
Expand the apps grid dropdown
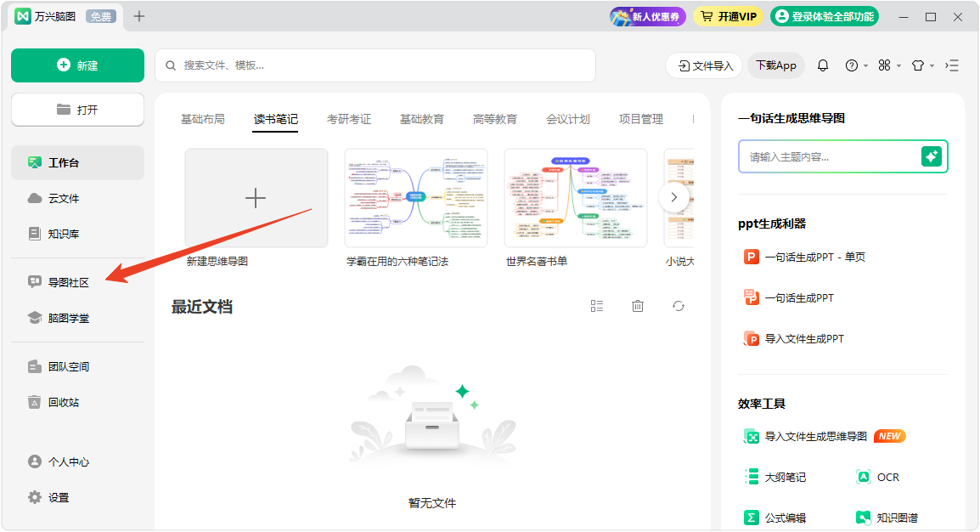coord(888,65)
